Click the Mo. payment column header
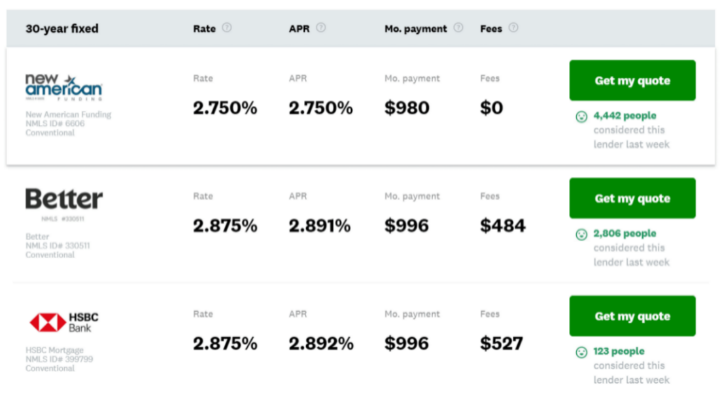The image size is (720, 394). [x=416, y=29]
